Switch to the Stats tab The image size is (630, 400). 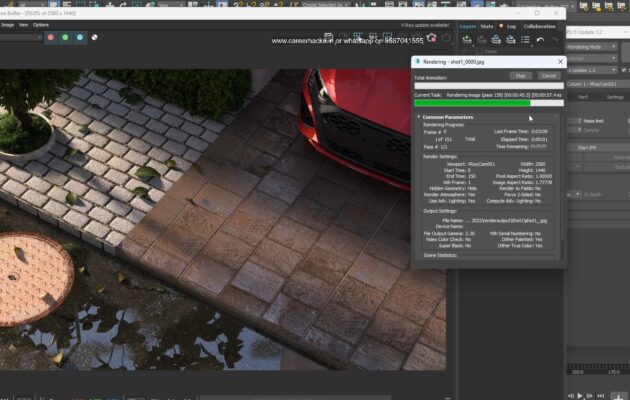487,26
